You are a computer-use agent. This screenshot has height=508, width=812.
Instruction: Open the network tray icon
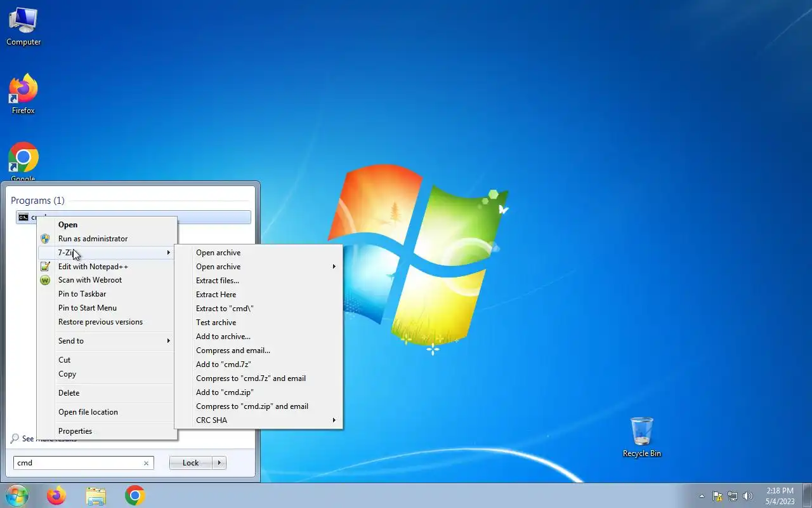pyautogui.click(x=733, y=496)
